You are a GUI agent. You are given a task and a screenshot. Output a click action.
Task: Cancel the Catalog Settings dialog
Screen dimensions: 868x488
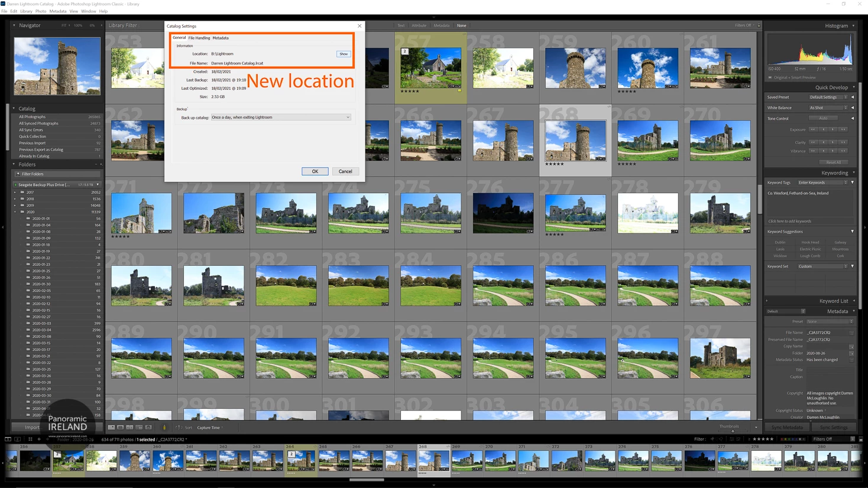345,171
